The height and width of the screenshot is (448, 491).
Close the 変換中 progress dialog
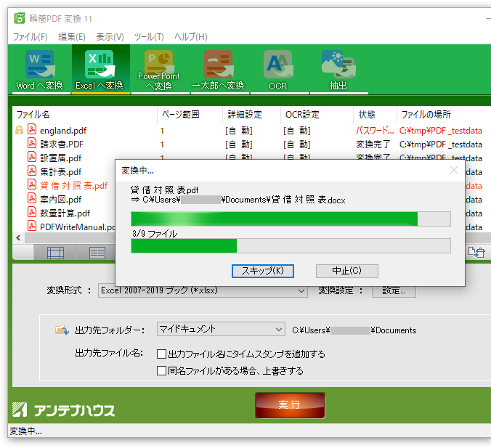454,171
